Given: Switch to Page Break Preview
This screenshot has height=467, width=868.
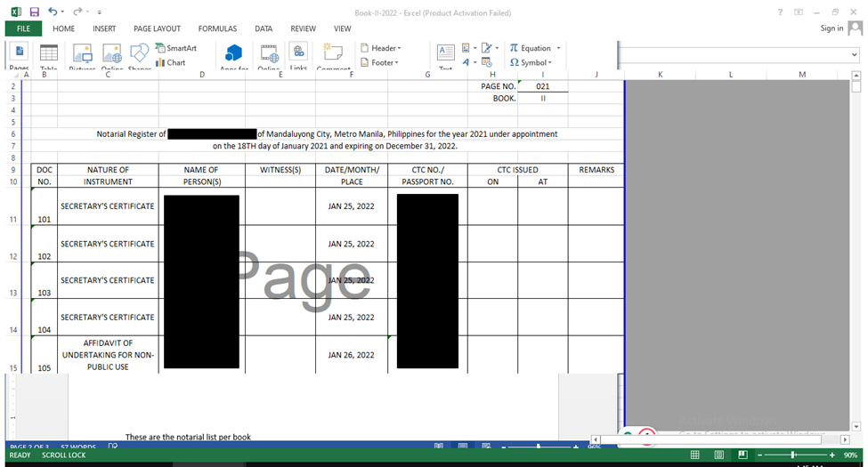Looking at the screenshot, I should [742, 455].
